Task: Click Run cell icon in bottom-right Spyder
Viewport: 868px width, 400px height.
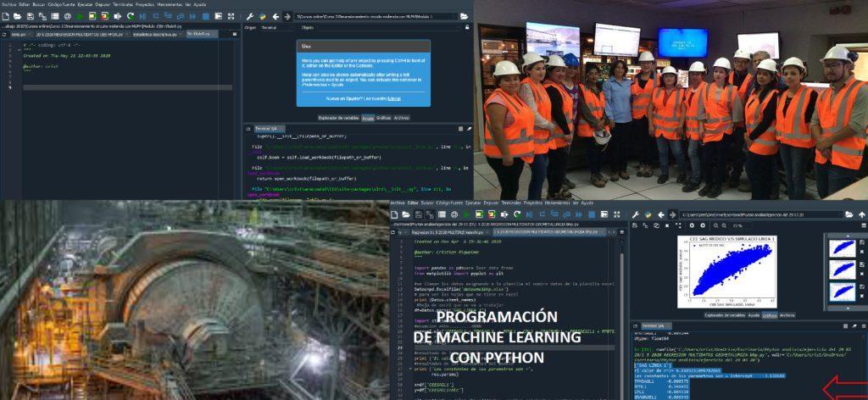Action: tap(480, 214)
